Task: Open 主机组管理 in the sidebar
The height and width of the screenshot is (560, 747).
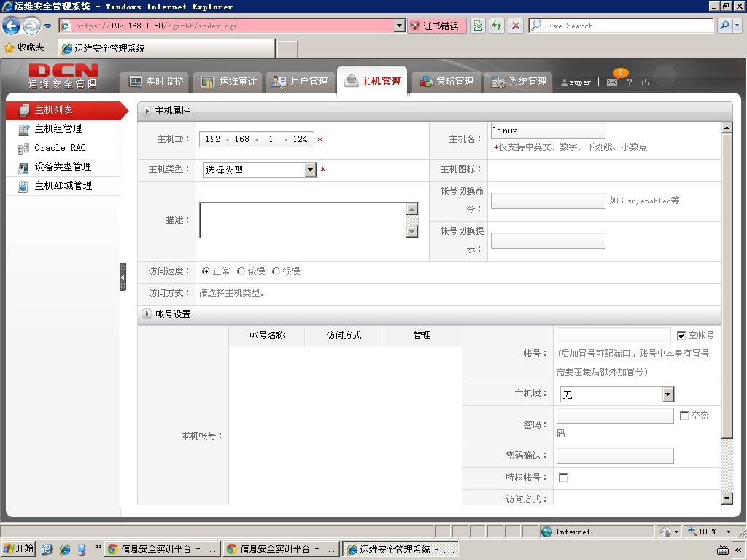Action: click(63, 129)
